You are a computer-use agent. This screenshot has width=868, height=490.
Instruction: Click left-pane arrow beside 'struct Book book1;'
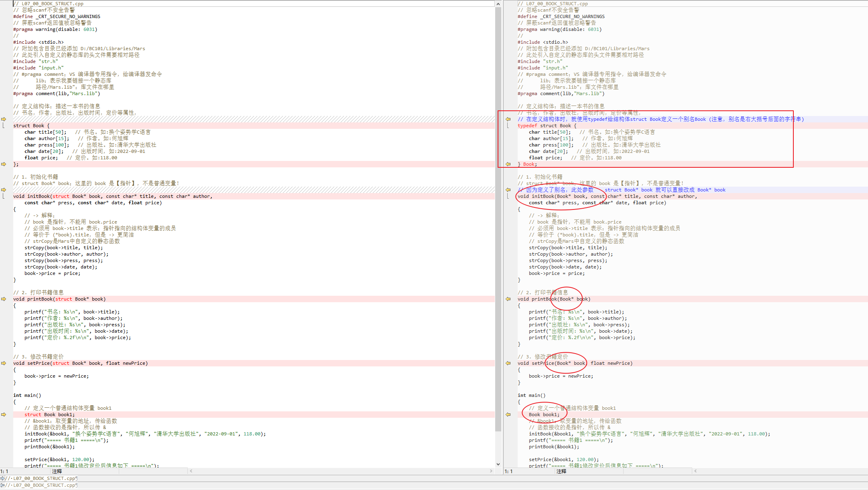click(4, 415)
